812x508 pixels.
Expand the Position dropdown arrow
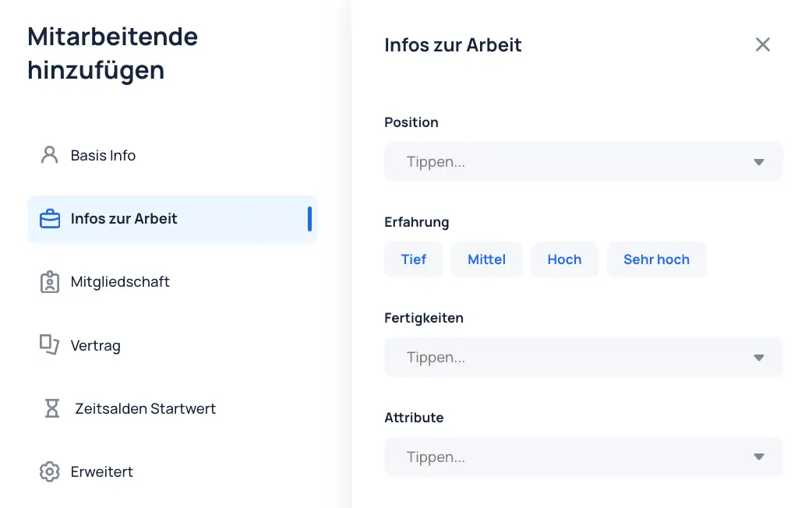[x=759, y=162]
